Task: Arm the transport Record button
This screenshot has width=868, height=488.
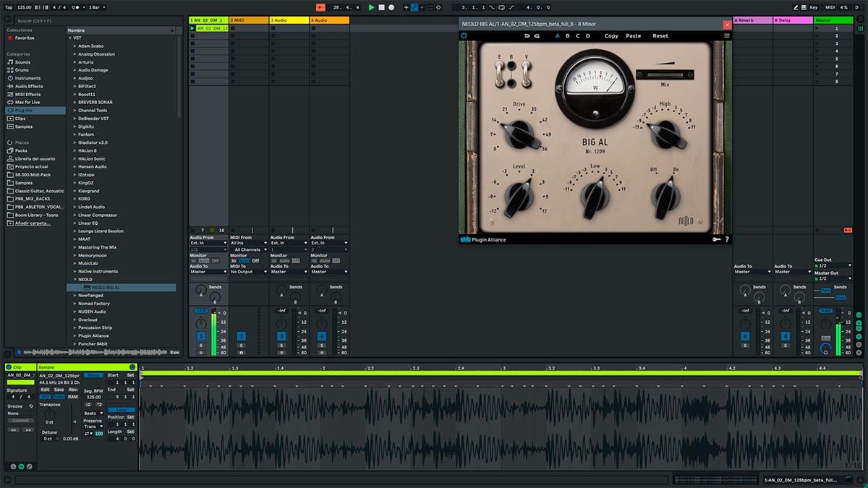Action: 391,7
